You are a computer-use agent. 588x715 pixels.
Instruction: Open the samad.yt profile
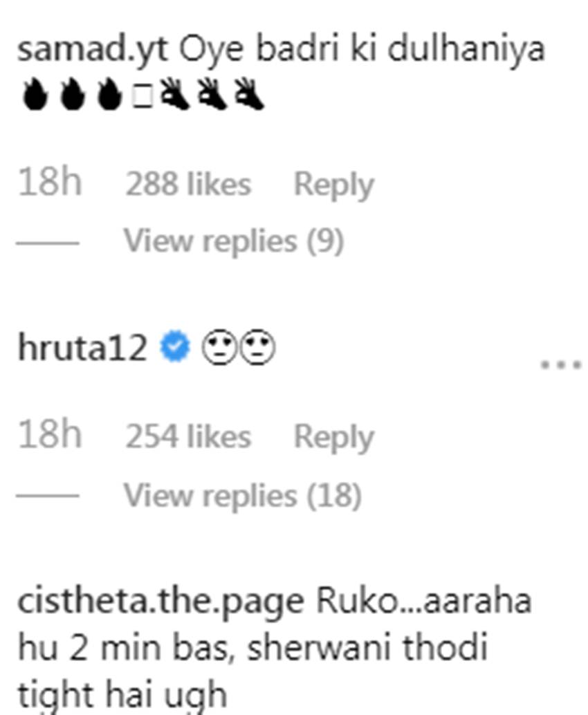click(93, 49)
